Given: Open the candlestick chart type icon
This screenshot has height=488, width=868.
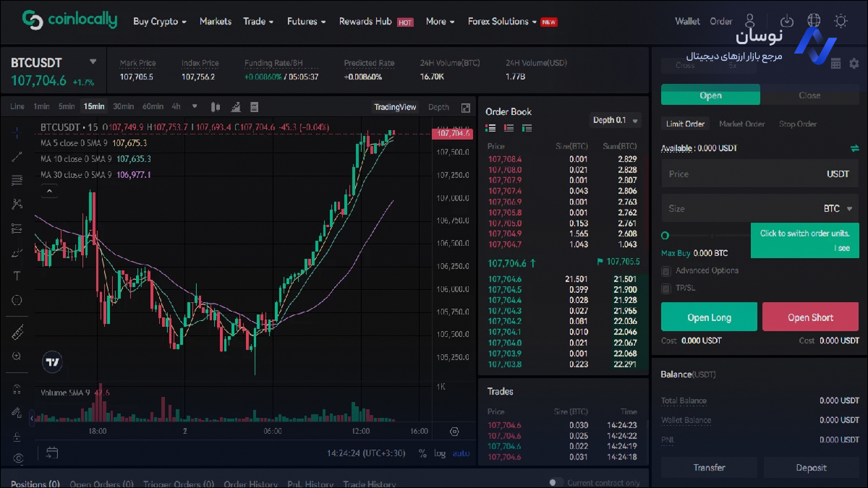Looking at the screenshot, I should click(x=215, y=107).
